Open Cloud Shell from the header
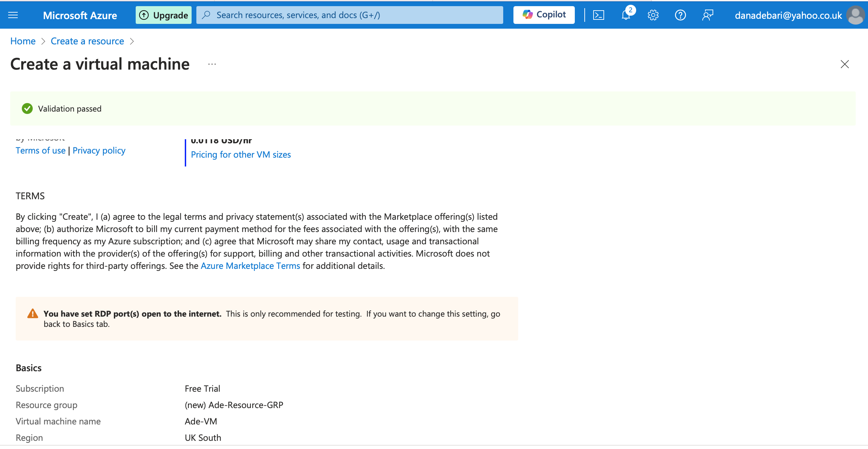 point(599,15)
